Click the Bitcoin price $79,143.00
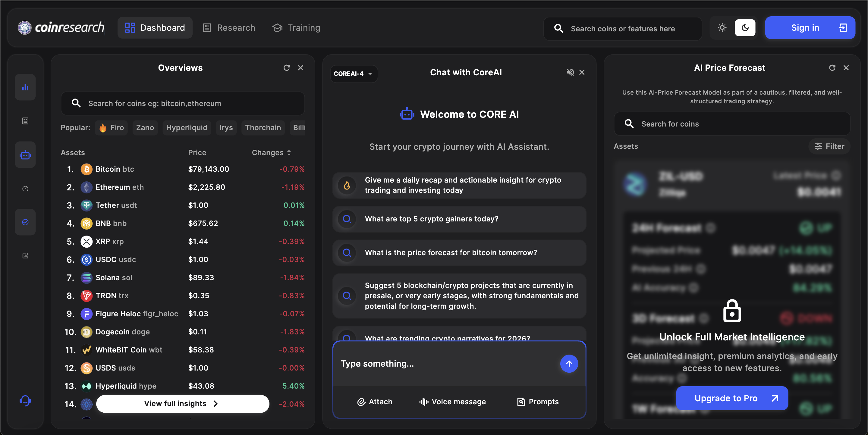Screen dimensions: 868x435 [209, 169]
